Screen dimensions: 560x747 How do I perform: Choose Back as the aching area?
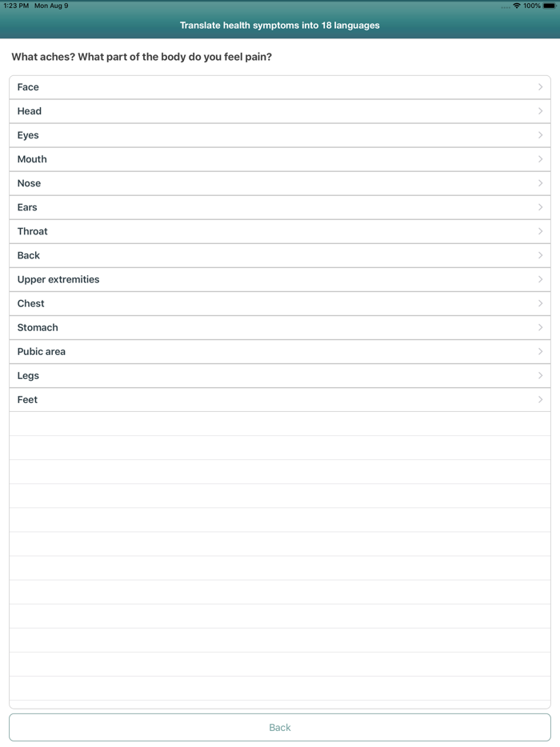(280, 254)
